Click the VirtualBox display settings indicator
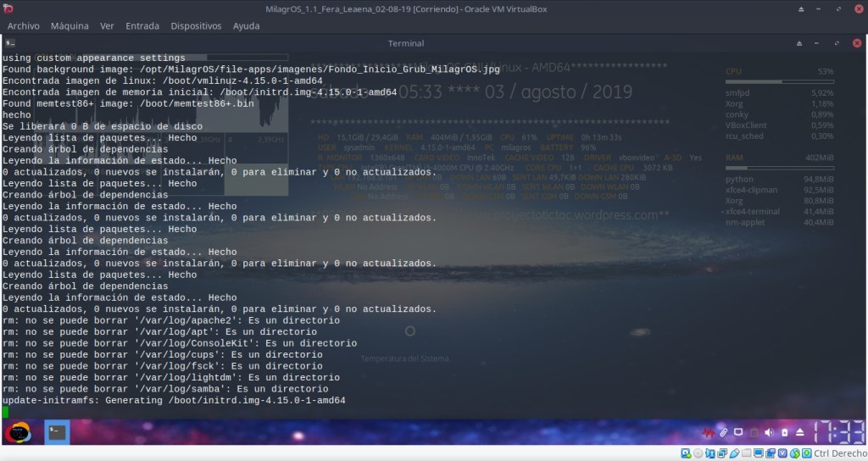This screenshot has width=868, height=461. [759, 453]
